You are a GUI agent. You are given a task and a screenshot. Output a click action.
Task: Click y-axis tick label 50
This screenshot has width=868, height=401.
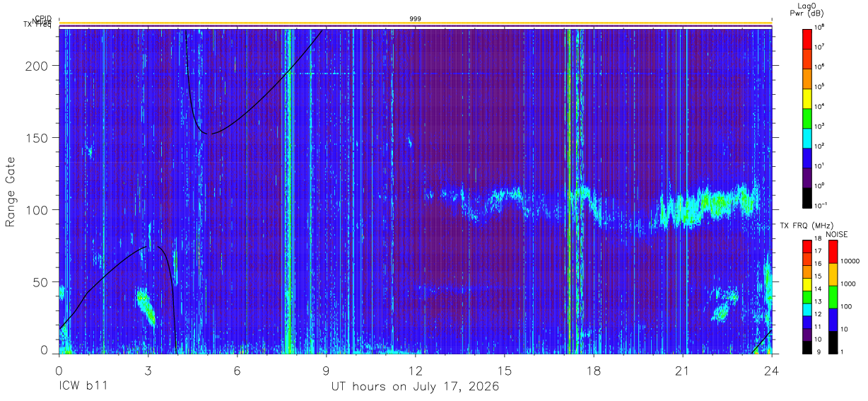40,282
